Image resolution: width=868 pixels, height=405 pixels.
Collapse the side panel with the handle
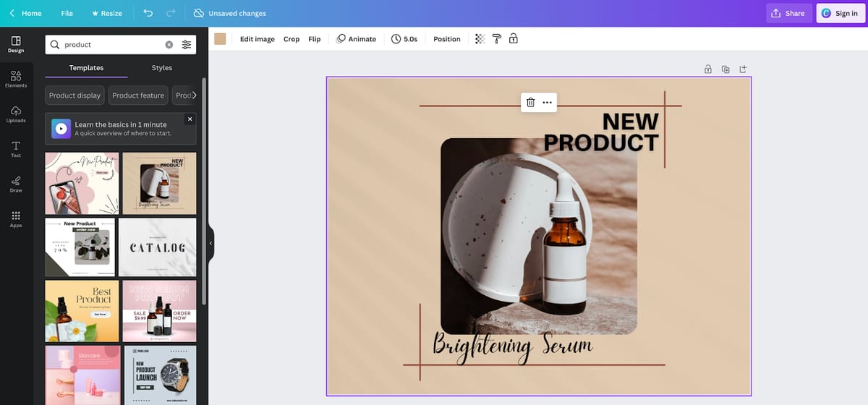click(211, 243)
